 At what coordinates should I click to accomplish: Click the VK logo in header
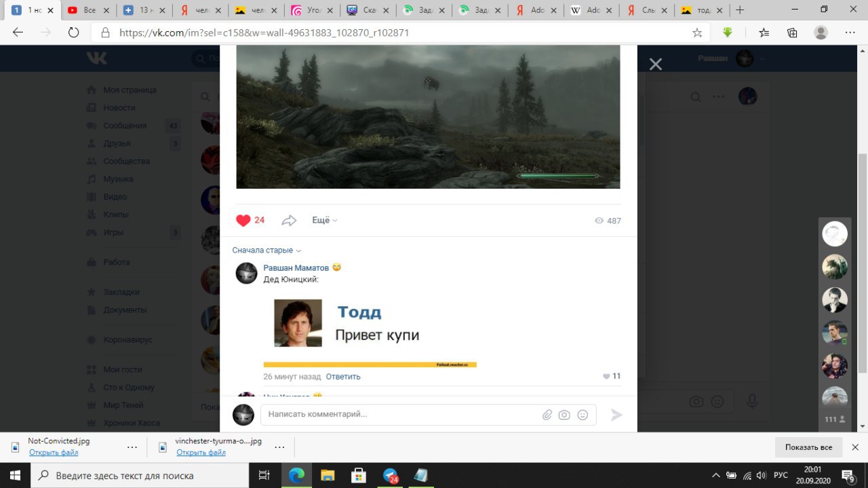click(x=97, y=58)
